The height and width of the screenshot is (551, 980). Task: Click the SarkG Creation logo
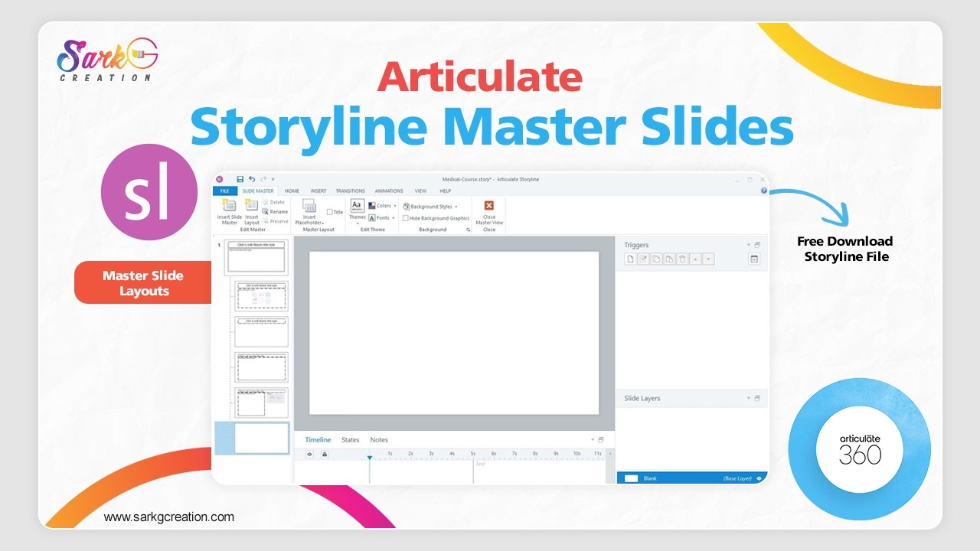point(107,60)
